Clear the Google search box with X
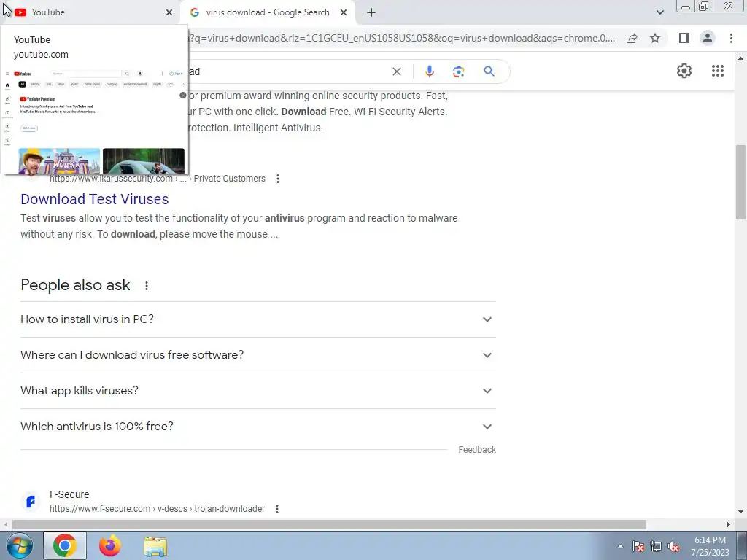Screen dimensions: 747x560 click(x=396, y=71)
